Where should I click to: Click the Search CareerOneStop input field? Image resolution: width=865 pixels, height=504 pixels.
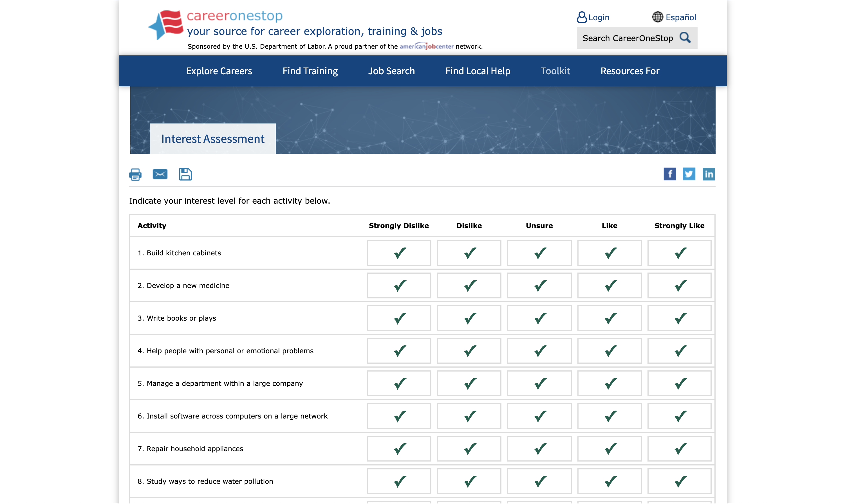click(x=628, y=38)
